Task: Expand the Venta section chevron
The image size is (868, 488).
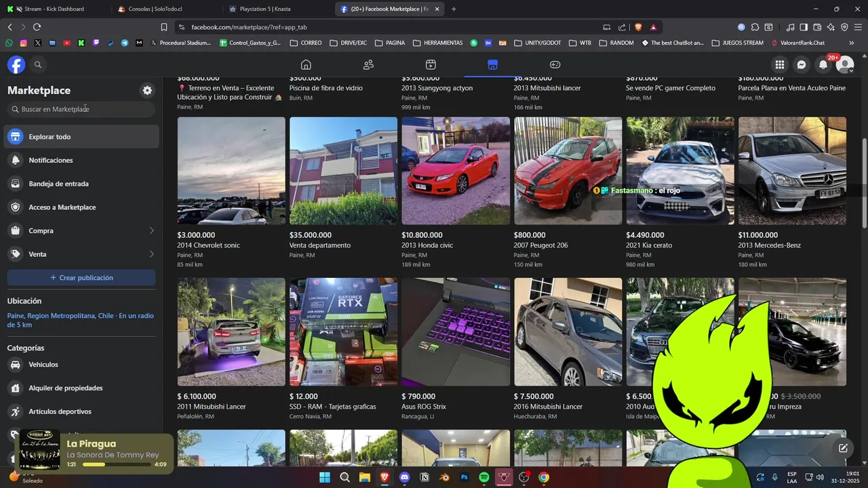Action: [151, 254]
